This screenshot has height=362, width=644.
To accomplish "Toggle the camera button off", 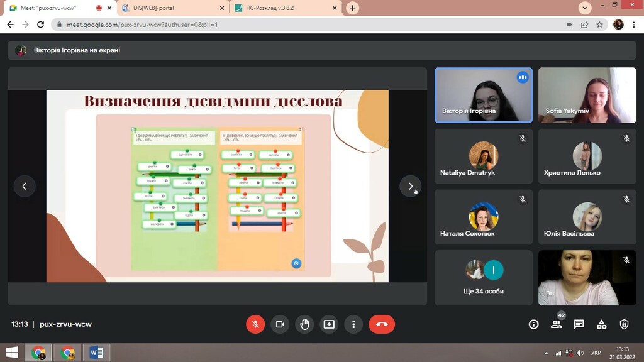I will [x=280, y=324].
